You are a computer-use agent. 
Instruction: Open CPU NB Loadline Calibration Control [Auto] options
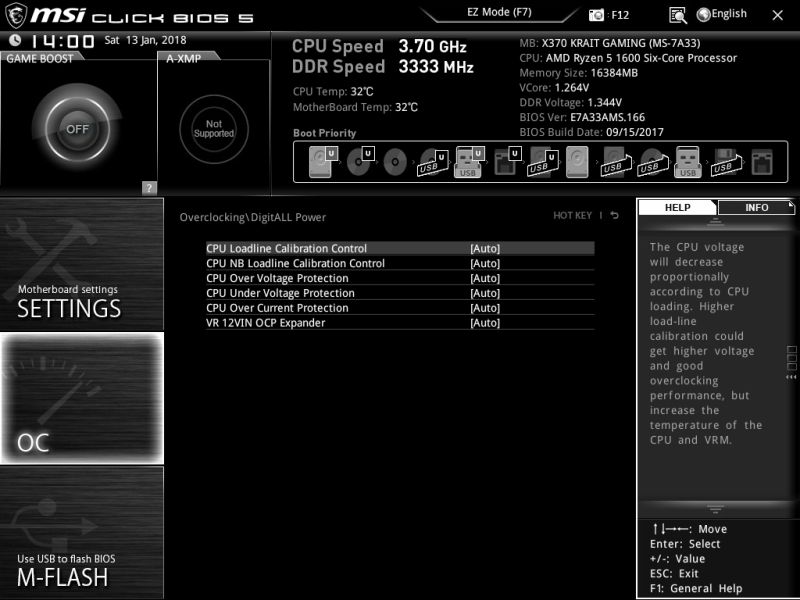click(x=400, y=263)
